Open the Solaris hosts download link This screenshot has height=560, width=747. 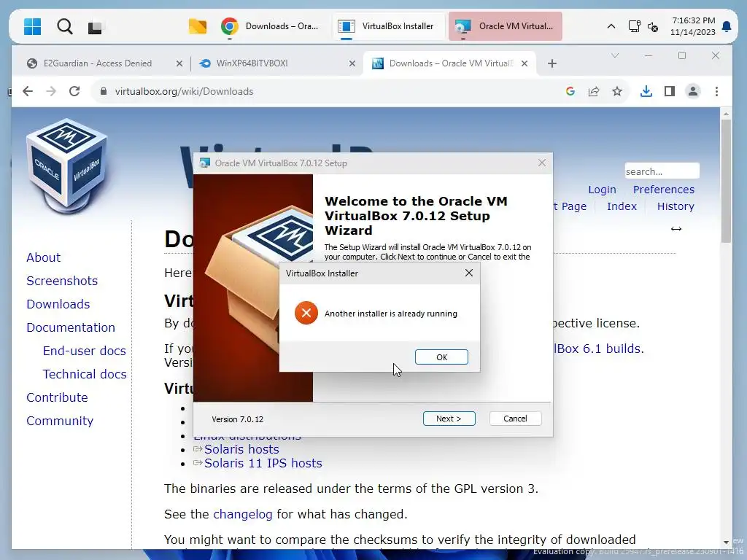tap(241, 449)
